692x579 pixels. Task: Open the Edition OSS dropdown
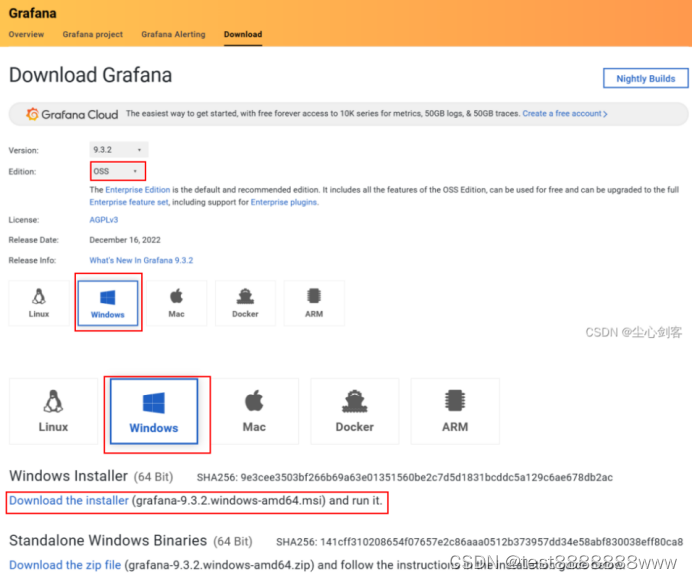(x=117, y=171)
